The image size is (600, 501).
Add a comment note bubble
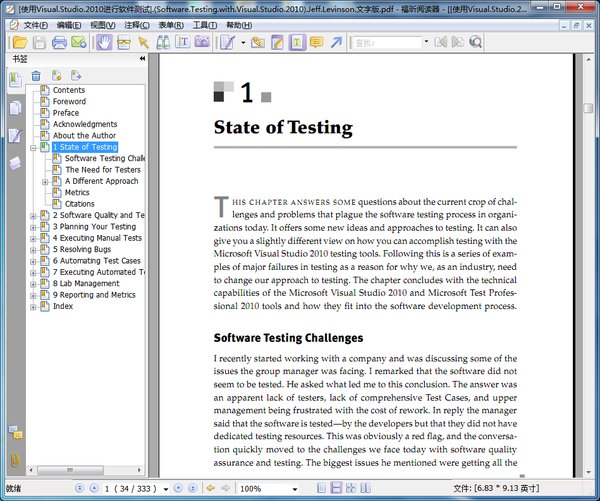[x=316, y=42]
